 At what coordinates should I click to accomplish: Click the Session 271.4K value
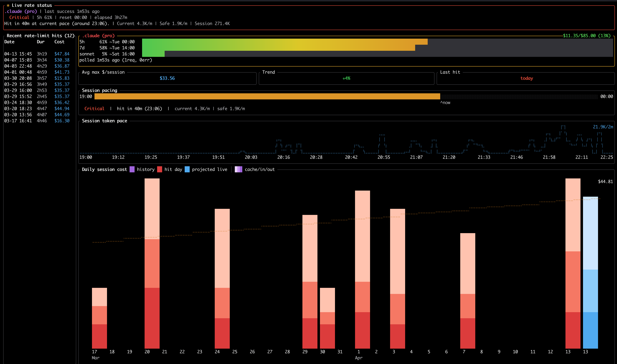click(x=212, y=24)
